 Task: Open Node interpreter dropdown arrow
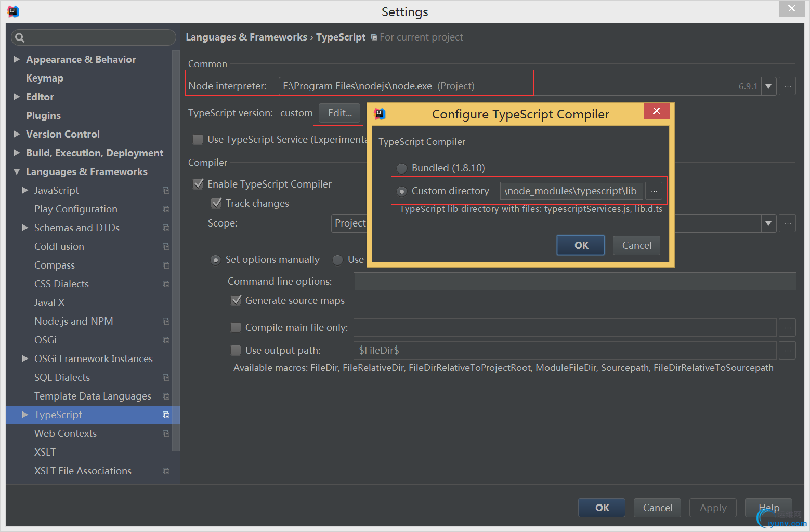tap(768, 86)
